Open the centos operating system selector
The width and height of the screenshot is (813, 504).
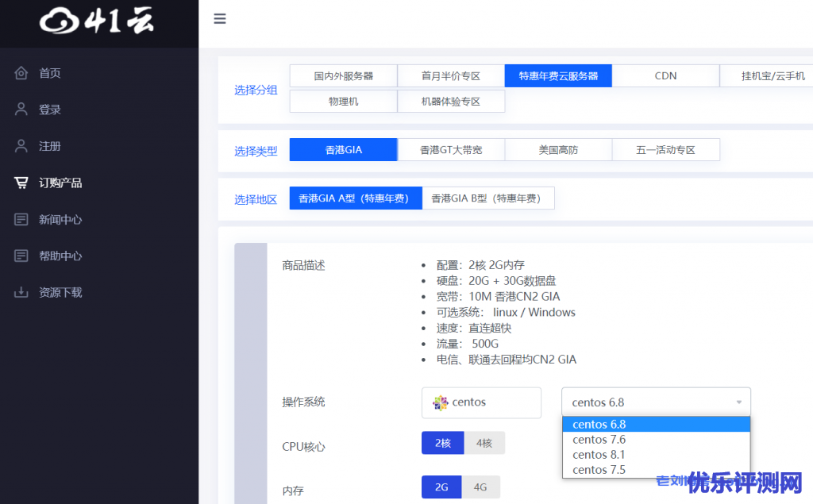pos(481,402)
